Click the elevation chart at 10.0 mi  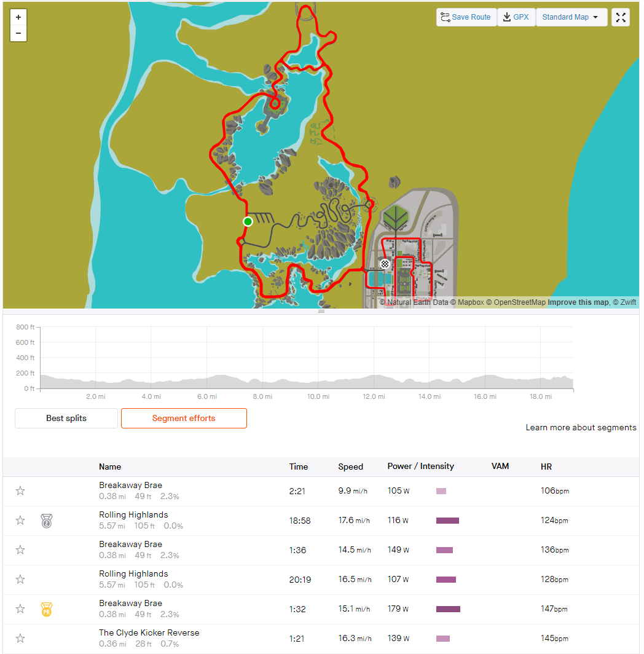point(318,358)
